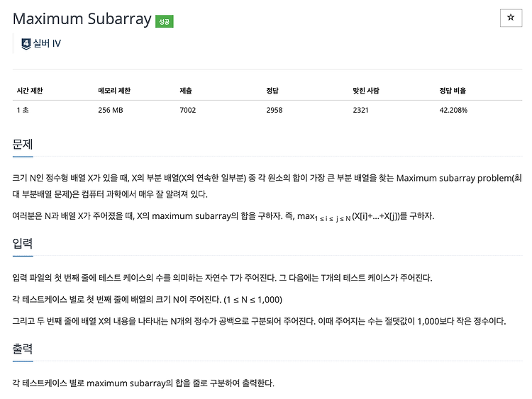Click the 2321 solved users count

360,110
